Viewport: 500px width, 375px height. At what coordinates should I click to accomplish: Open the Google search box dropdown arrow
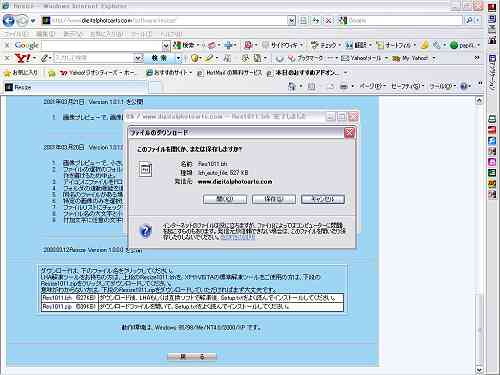pyautogui.click(x=166, y=45)
